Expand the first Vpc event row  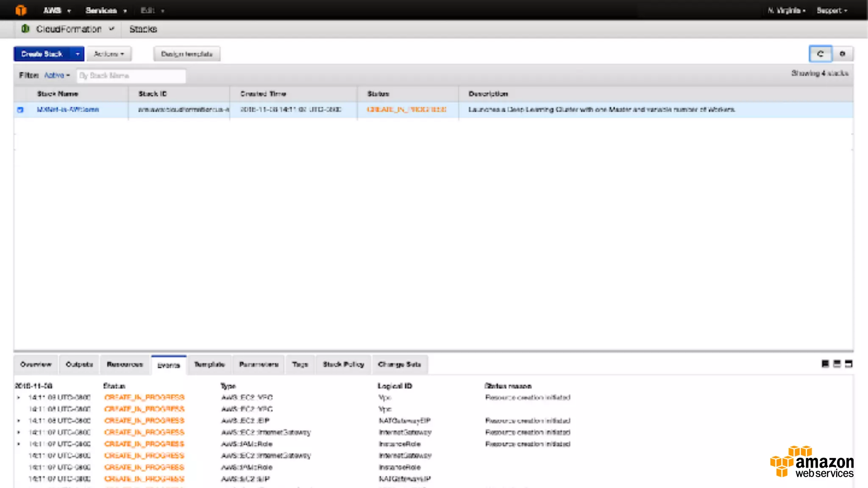tap(19, 397)
